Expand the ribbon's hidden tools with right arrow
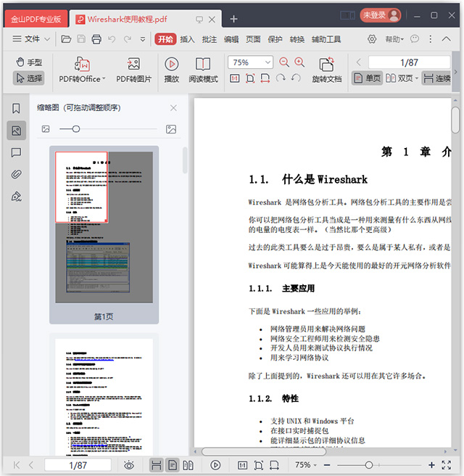The image size is (464, 476). pyautogui.click(x=455, y=72)
